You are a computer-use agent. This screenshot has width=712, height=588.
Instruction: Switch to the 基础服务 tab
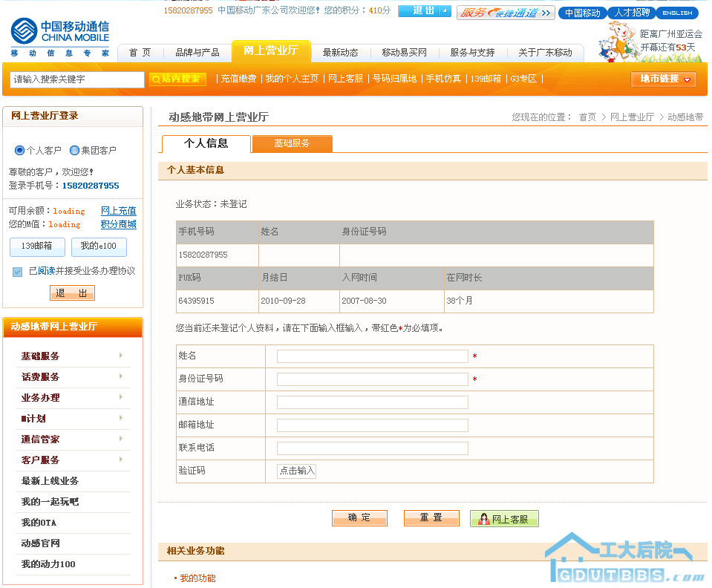pyautogui.click(x=292, y=143)
